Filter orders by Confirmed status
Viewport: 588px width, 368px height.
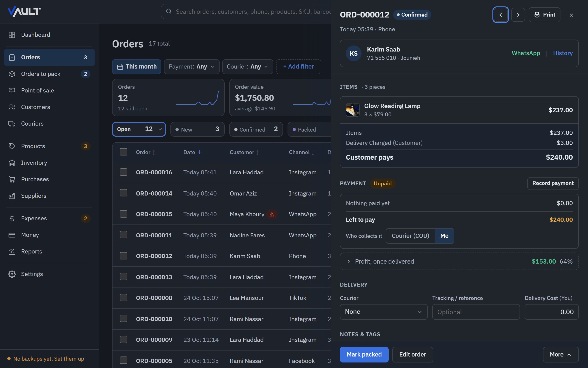point(256,129)
